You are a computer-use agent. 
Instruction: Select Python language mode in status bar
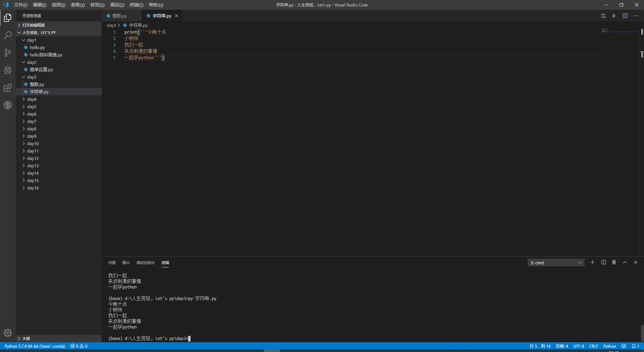point(609,346)
